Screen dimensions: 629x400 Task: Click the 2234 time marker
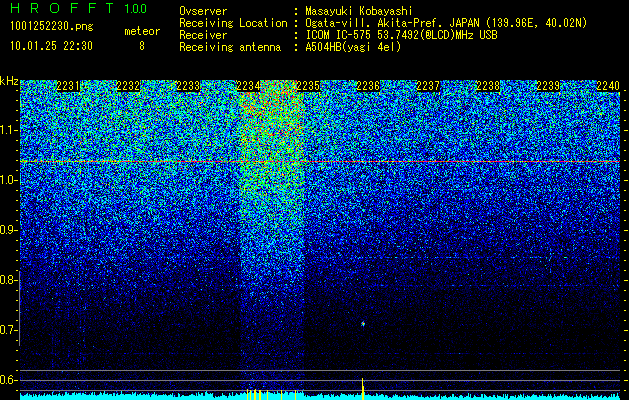(248, 86)
